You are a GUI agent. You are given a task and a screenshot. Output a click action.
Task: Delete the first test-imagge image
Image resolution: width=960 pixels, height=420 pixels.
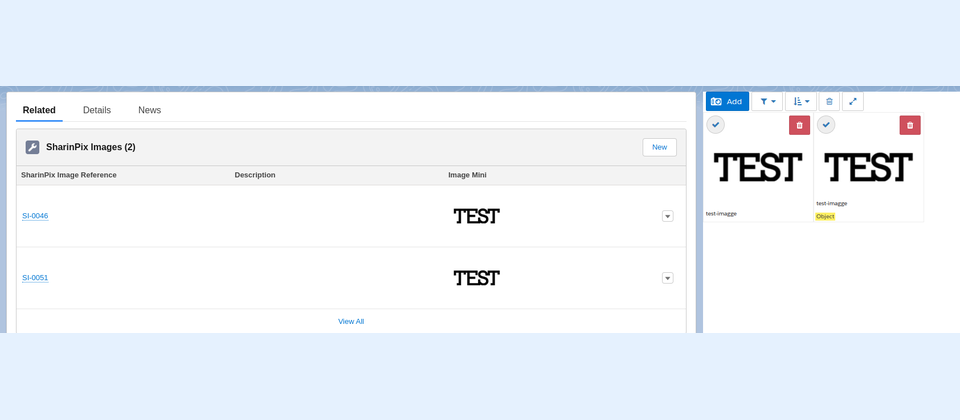point(799,125)
